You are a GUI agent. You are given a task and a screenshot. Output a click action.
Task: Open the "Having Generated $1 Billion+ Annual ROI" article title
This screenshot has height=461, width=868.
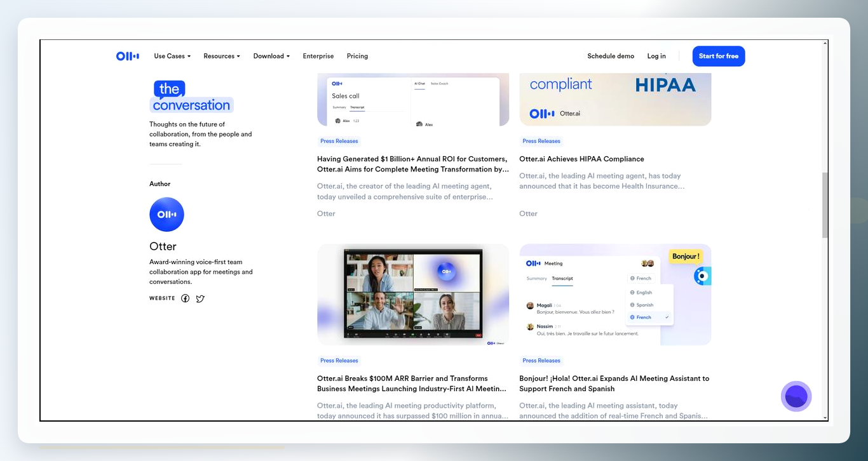coord(413,164)
